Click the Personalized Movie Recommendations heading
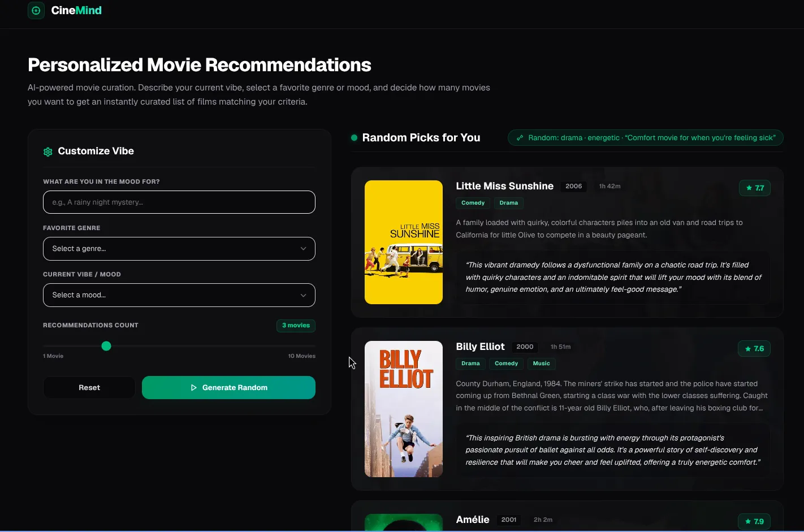 coord(200,65)
